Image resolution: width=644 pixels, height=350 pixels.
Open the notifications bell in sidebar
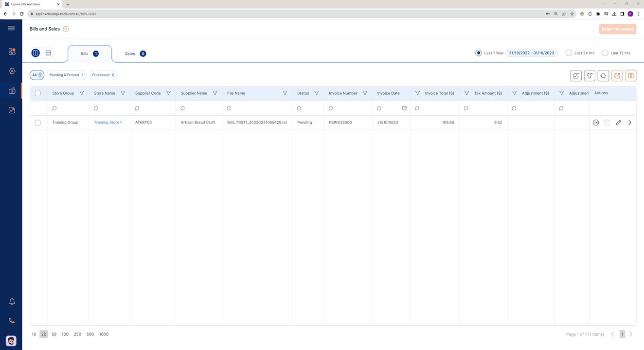click(12, 302)
